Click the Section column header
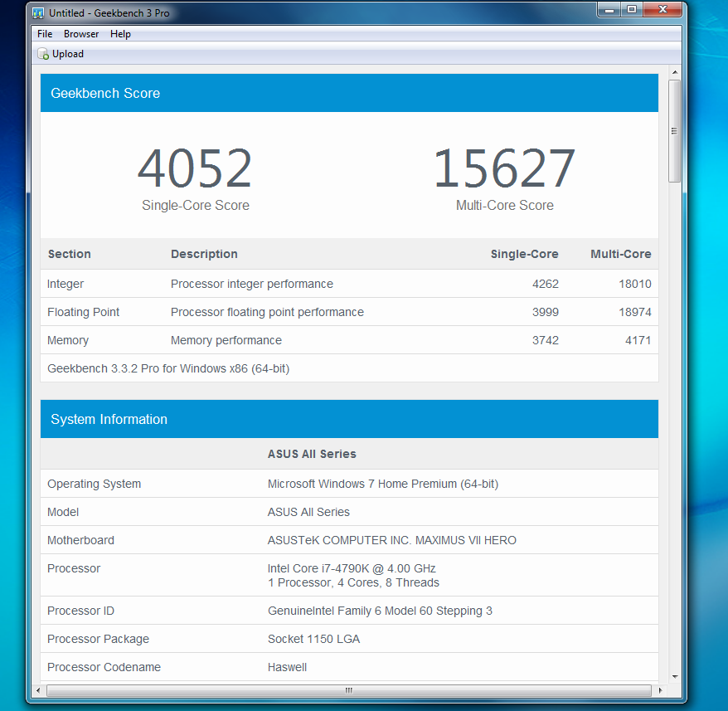This screenshot has height=711, width=728. pyautogui.click(x=70, y=254)
